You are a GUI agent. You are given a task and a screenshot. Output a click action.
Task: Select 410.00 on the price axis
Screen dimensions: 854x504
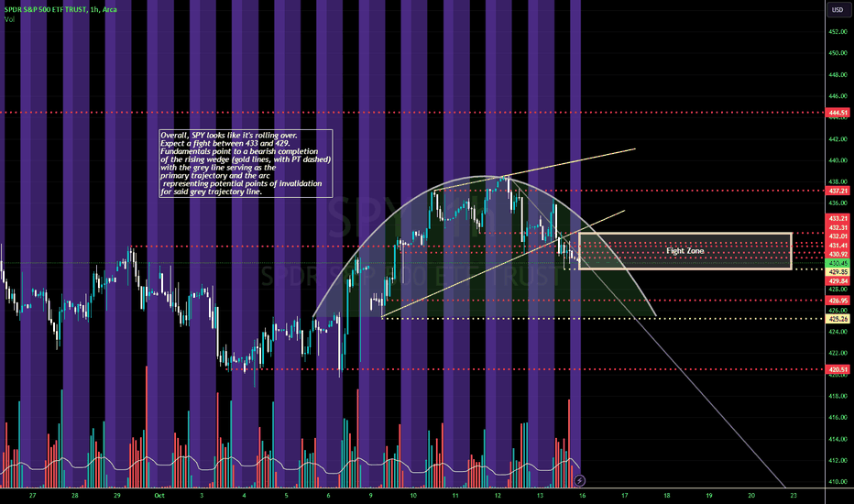tap(838, 482)
